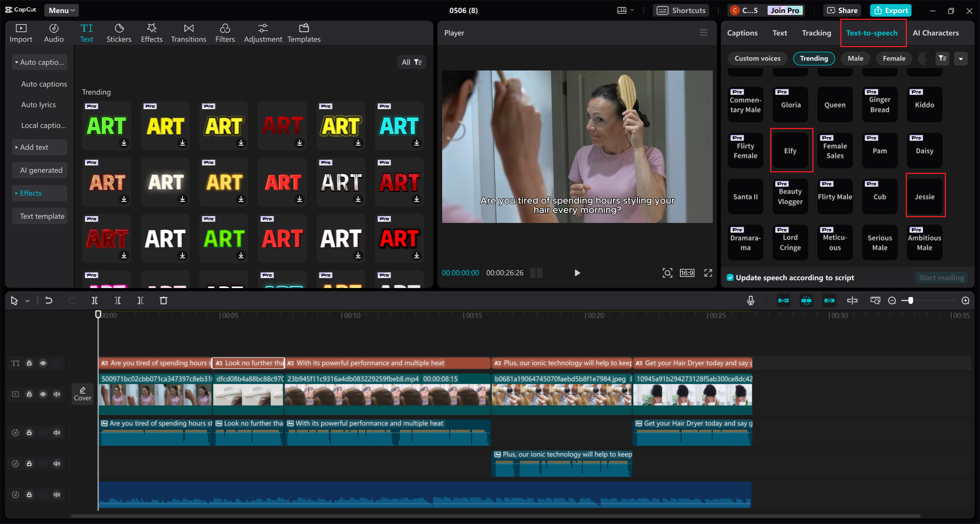Image resolution: width=980 pixels, height=524 pixels.
Task: Switch to the AI Characters tab
Action: (935, 33)
